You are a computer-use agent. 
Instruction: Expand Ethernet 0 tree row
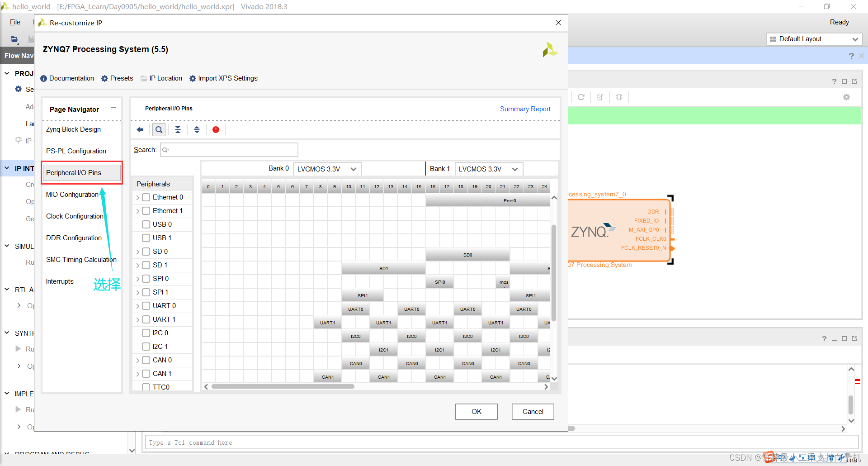(x=137, y=198)
